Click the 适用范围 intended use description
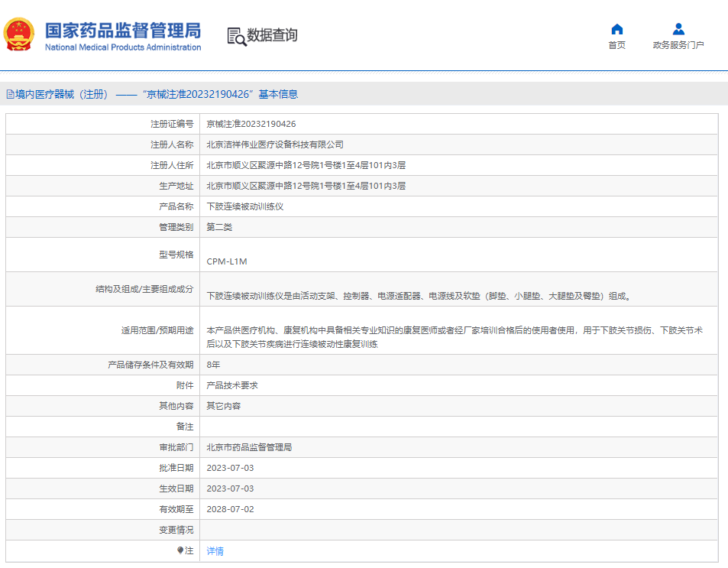Screen dimensions: 728x568 [455, 337]
